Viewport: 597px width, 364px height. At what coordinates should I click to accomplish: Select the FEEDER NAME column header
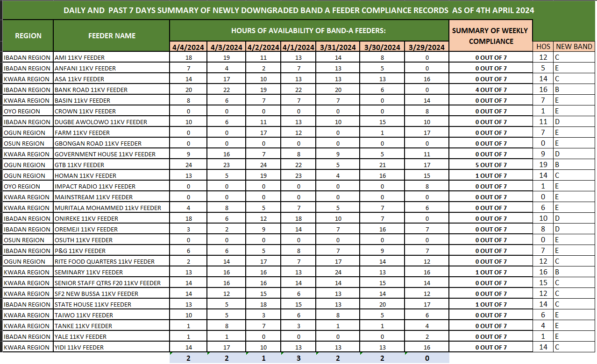pyautogui.click(x=112, y=35)
